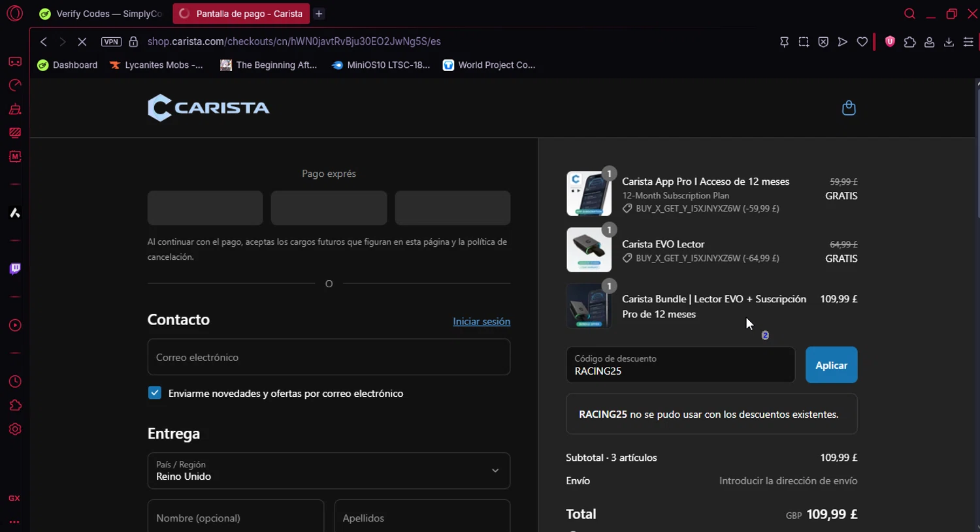Image resolution: width=980 pixels, height=532 pixels.
Task: Click the Código de descuento input
Action: tap(680, 365)
